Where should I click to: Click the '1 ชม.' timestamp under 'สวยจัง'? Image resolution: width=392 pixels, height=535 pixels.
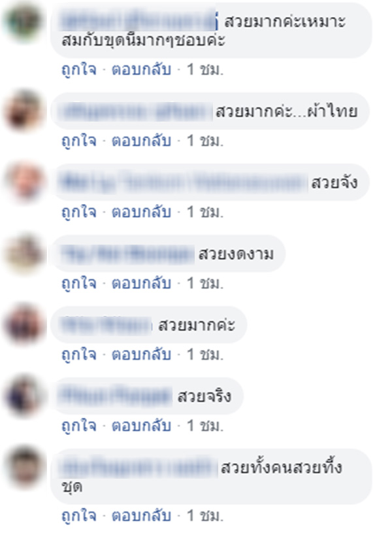pos(205,212)
